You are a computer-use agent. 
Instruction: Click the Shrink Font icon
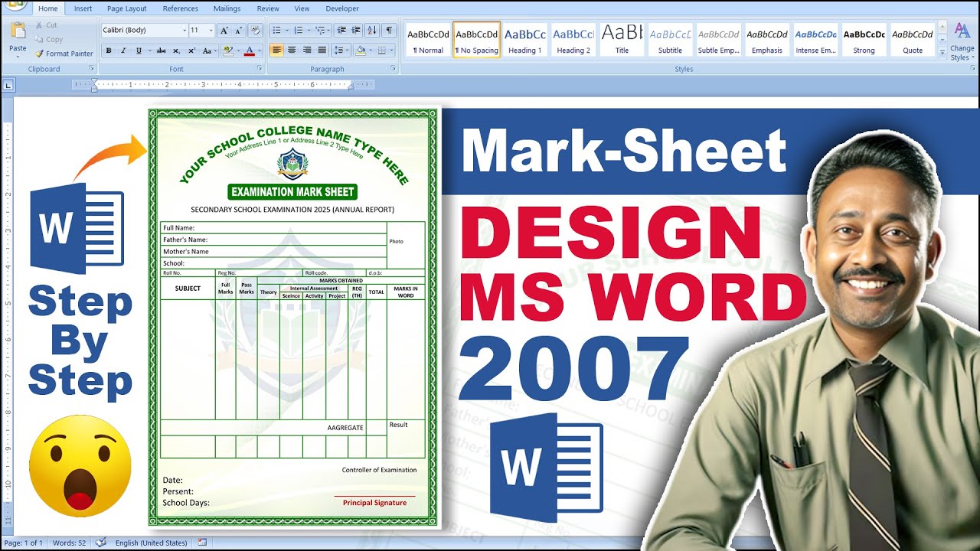coord(239,31)
